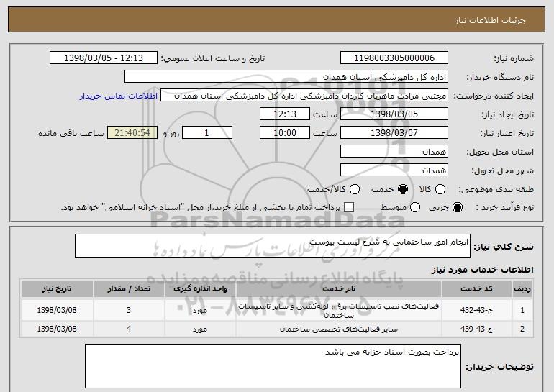
Task: Click the جزئیات اطلاعات نیاز header title
Action: [x=490, y=20]
